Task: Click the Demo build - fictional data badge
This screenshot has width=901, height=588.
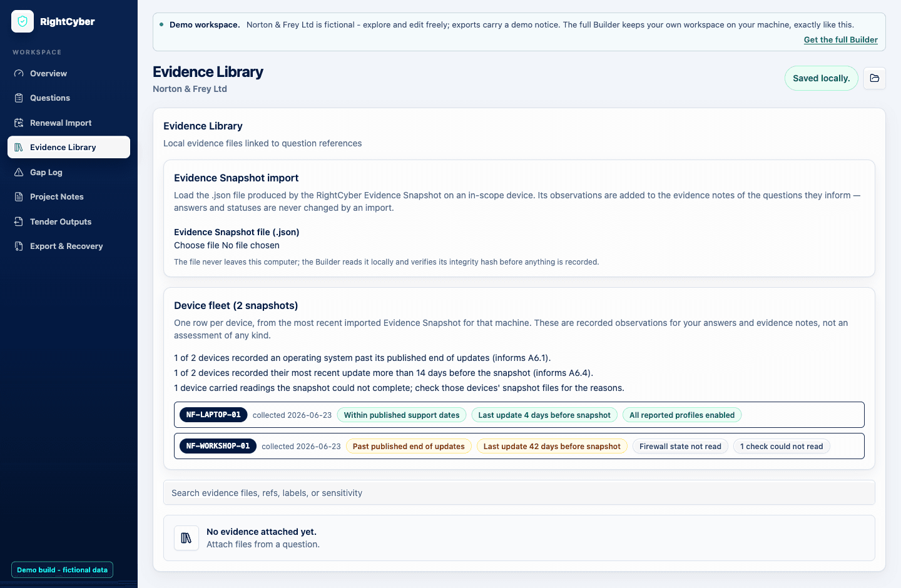Action: (62, 570)
